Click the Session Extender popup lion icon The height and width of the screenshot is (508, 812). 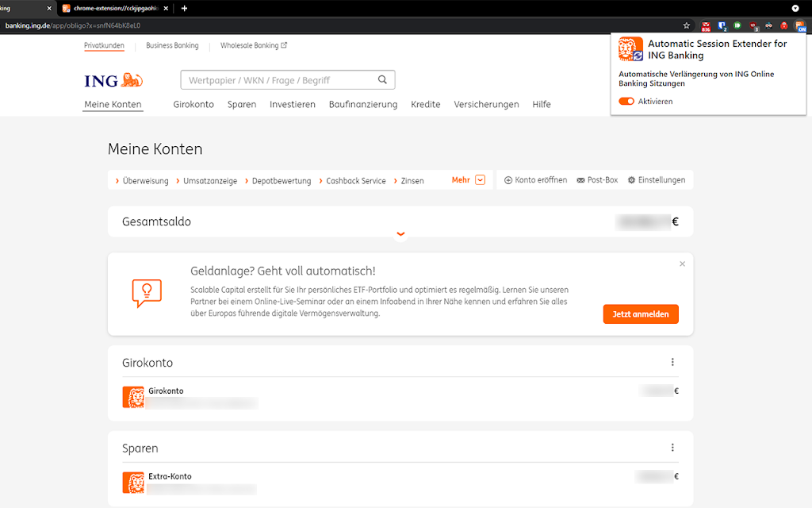click(x=630, y=49)
